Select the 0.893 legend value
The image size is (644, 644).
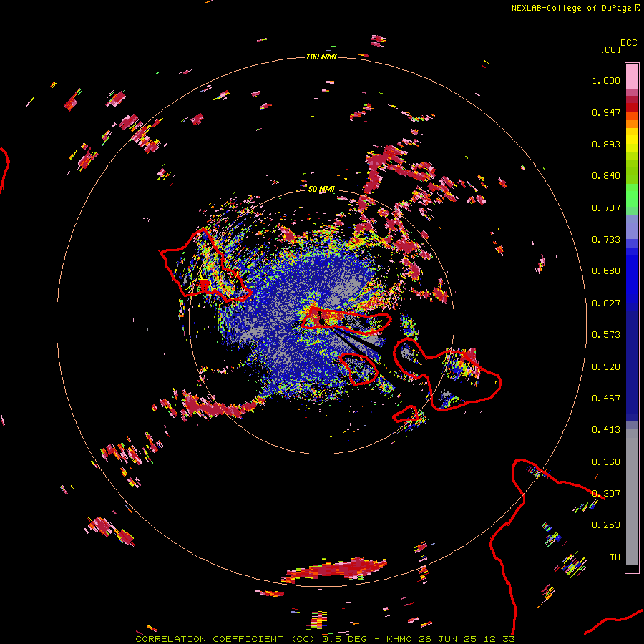coord(606,144)
